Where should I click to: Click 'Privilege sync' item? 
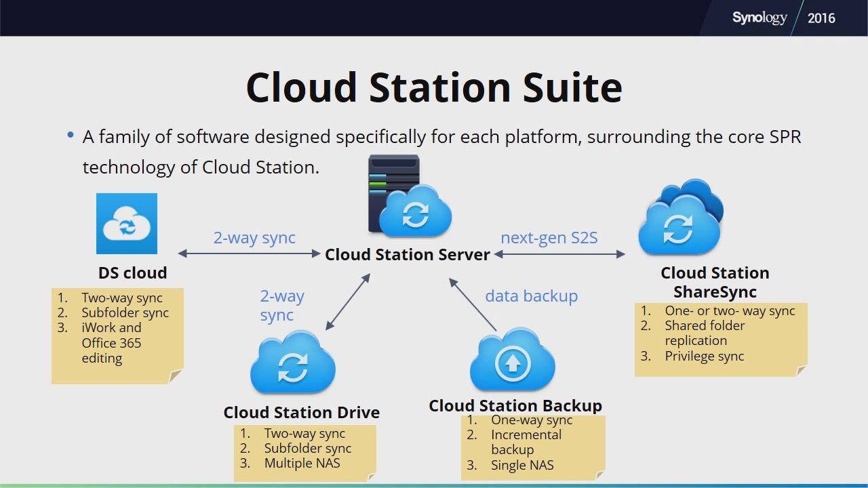click(705, 356)
